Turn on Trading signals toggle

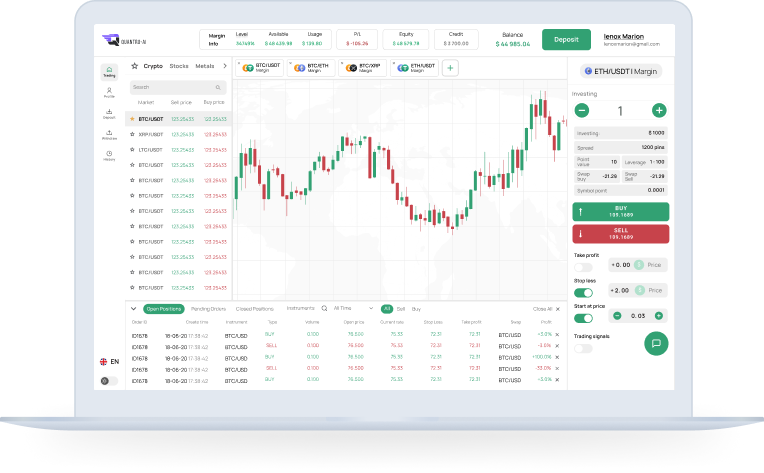pos(582,348)
